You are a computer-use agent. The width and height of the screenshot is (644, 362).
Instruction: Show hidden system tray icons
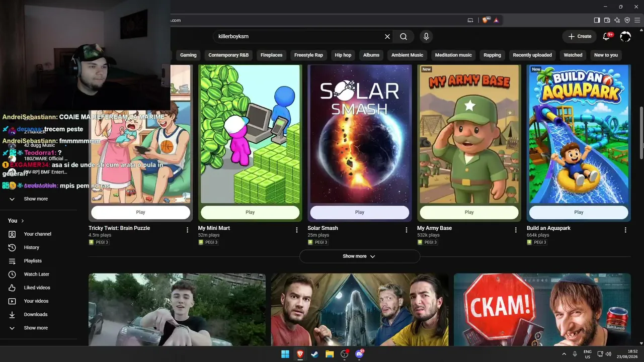point(564,354)
